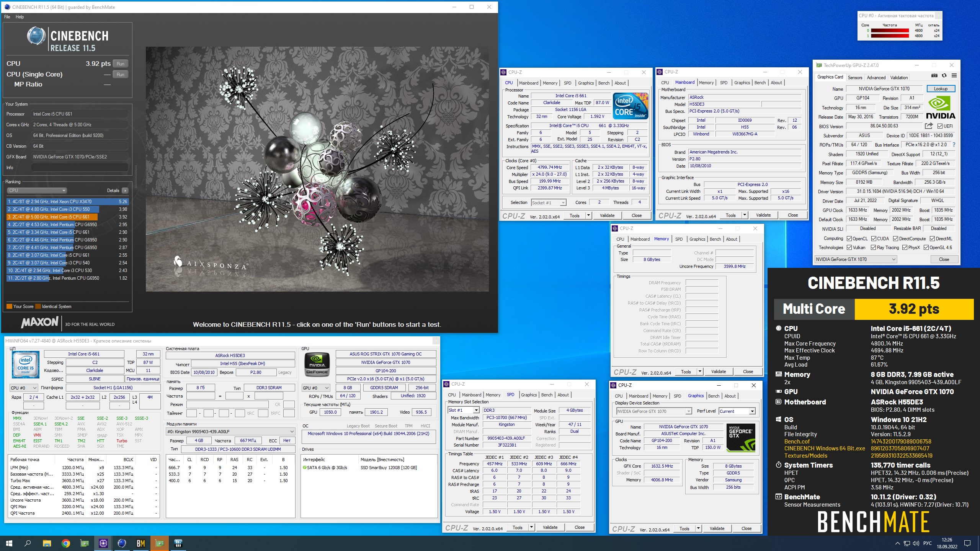This screenshot has height=551, width=980.
Task: Click the Intel Core i5 badge in HWiNFO
Action: click(x=26, y=365)
